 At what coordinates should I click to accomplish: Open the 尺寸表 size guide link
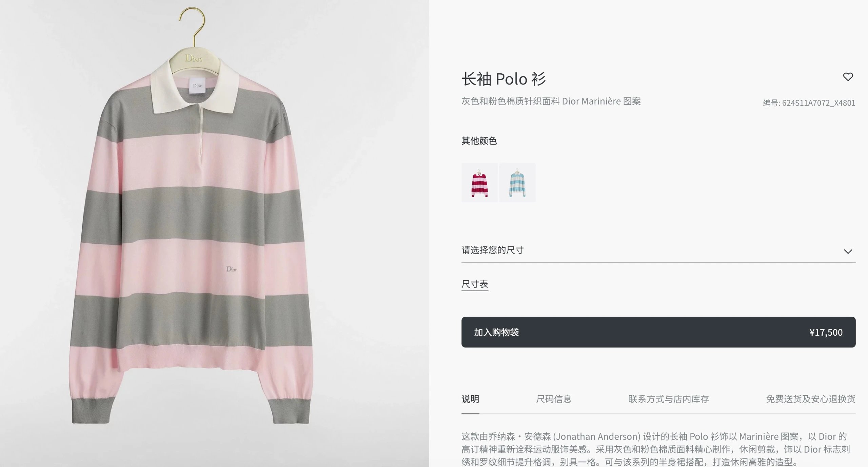pyautogui.click(x=475, y=284)
